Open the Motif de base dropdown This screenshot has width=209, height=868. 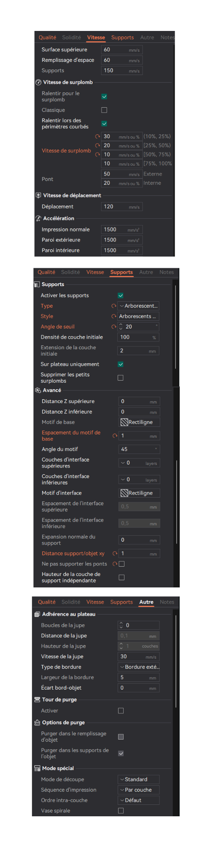139,422
